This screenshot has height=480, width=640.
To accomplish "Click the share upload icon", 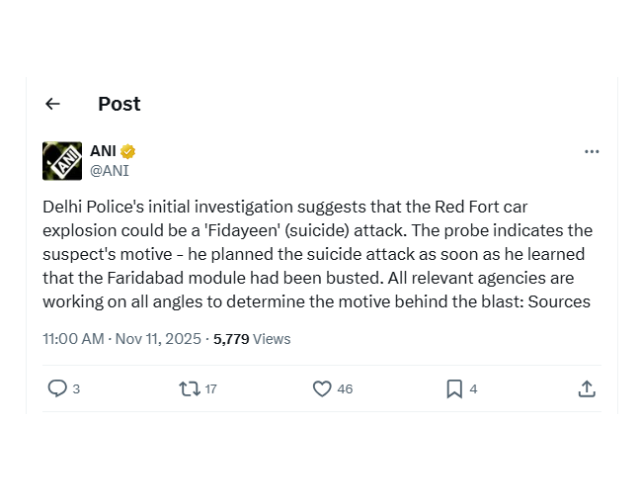I will (587, 389).
